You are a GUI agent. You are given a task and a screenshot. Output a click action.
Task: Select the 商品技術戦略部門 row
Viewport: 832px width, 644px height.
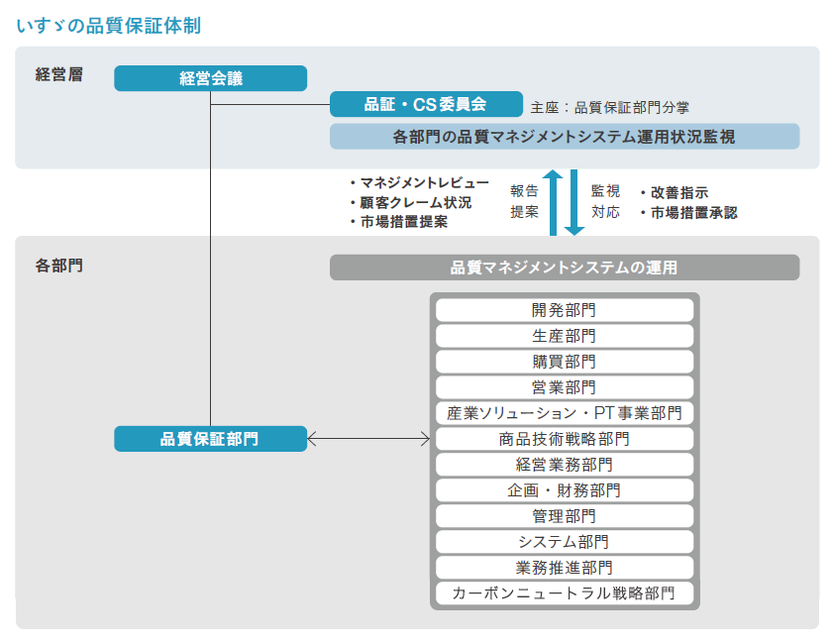point(565,439)
